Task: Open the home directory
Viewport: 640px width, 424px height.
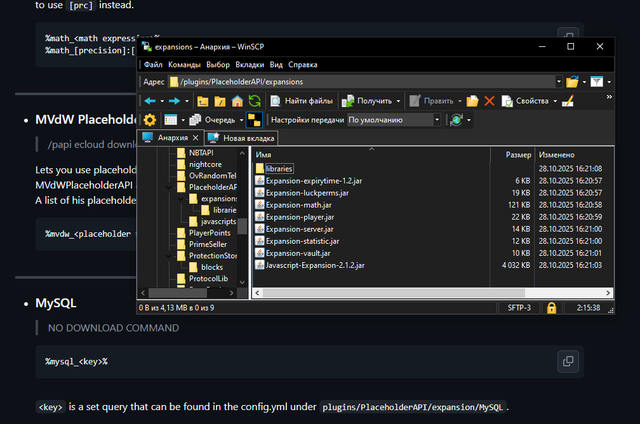Action: (x=237, y=101)
